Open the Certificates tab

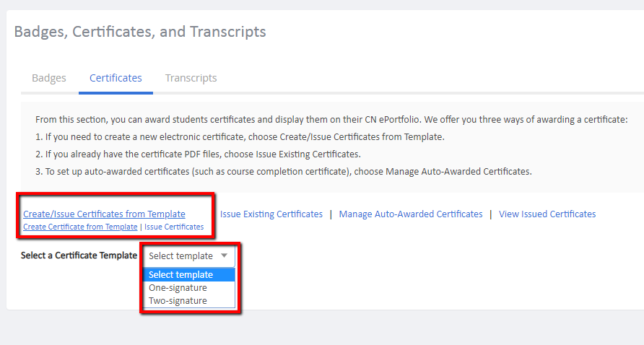(116, 78)
